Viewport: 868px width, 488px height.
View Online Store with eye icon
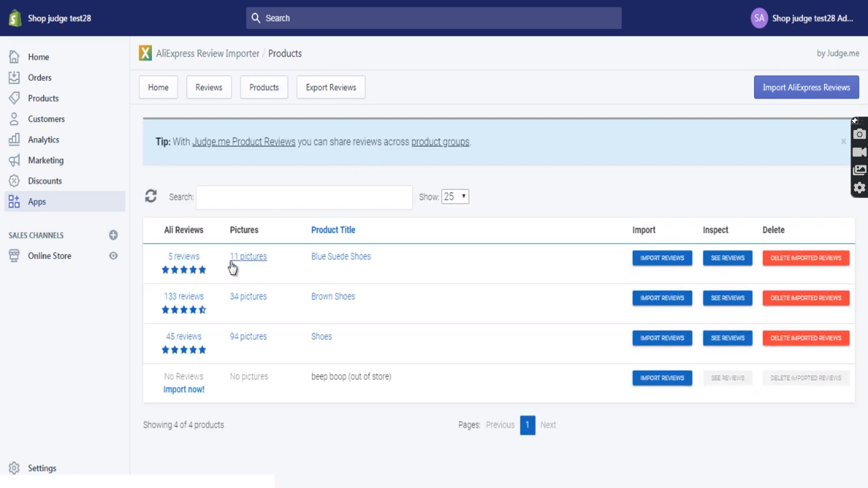[x=113, y=256]
